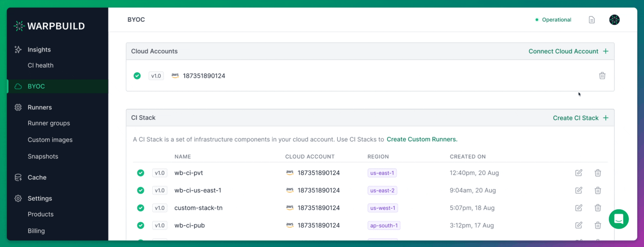Click the Runners icon in sidebar
Viewport: 644px width, 247px height.
18,107
